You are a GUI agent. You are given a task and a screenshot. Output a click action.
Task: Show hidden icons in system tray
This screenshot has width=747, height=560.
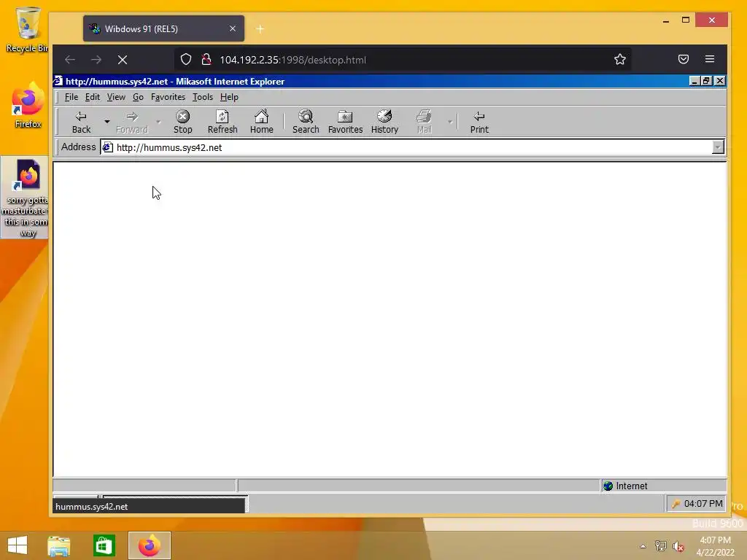[643, 546]
